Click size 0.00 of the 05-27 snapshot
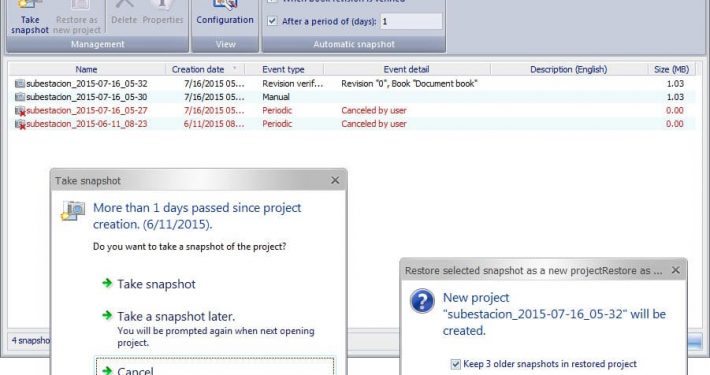Image resolution: width=710 pixels, height=375 pixels. (x=675, y=111)
